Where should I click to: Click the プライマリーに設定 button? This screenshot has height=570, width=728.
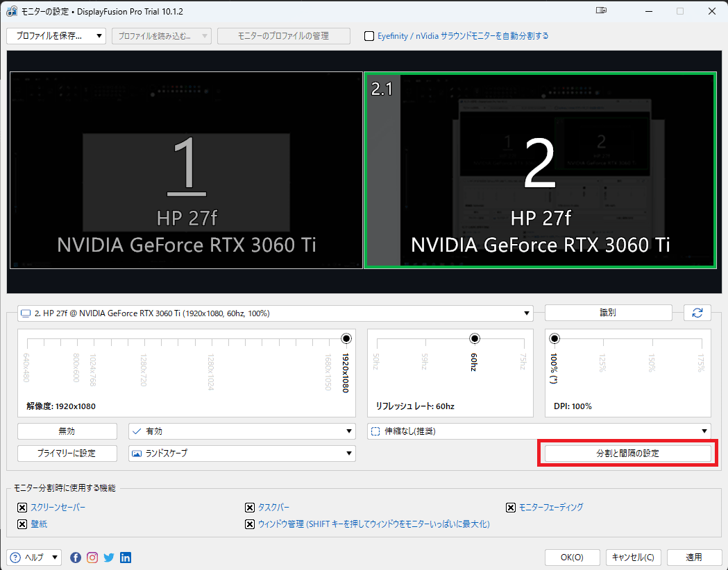tap(67, 453)
